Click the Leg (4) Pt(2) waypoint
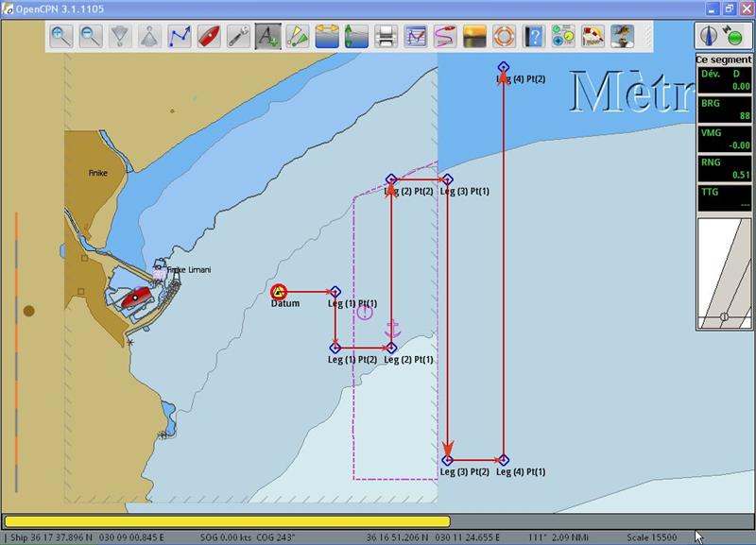 (x=503, y=68)
